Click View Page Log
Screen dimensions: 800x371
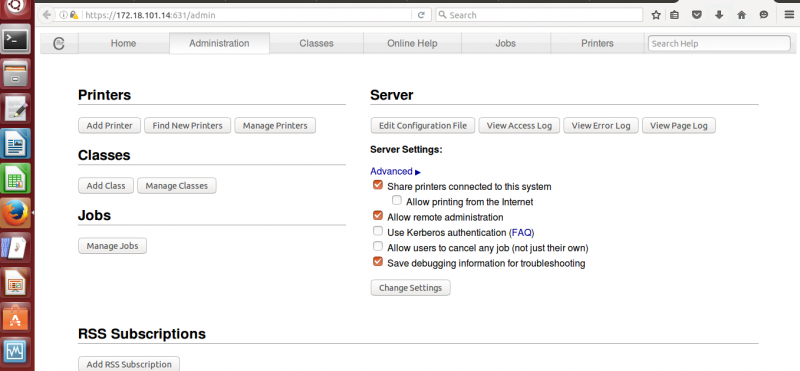pyautogui.click(x=679, y=126)
